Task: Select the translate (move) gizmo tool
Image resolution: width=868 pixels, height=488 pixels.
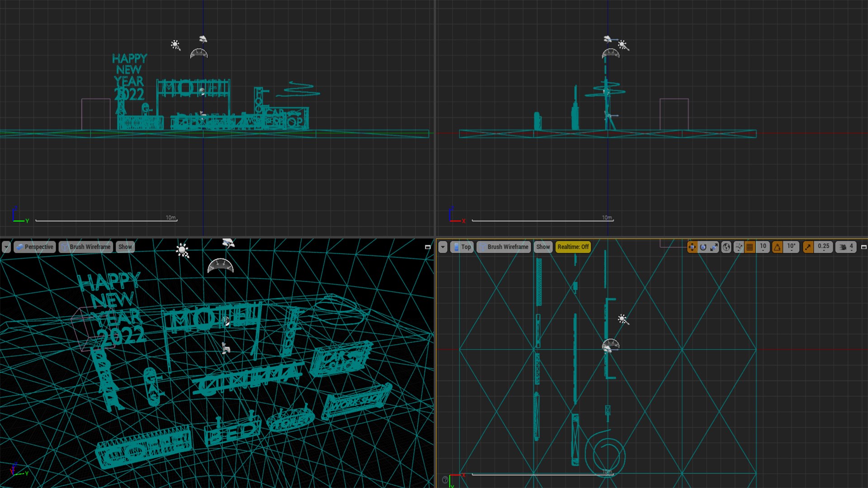Action: [x=692, y=247]
